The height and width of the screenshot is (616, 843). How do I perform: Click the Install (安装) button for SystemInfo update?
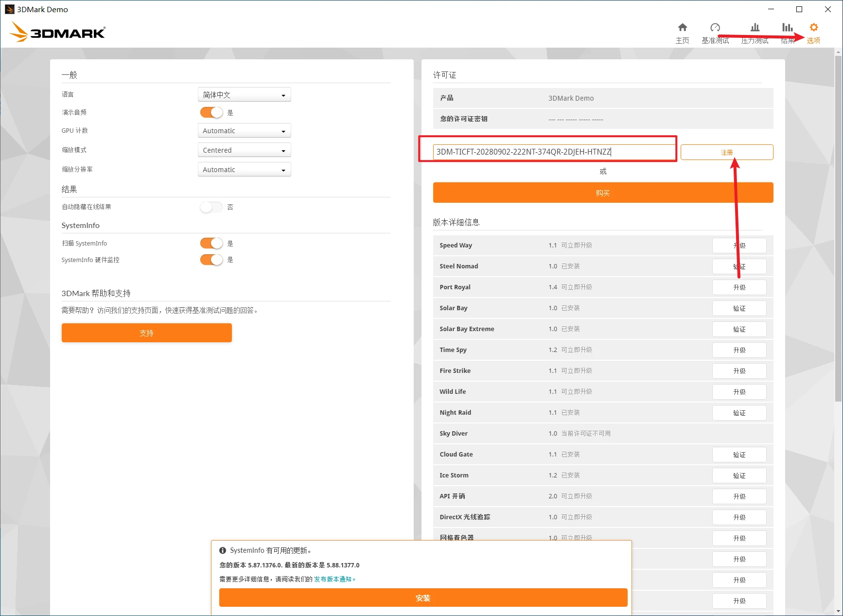coord(423,598)
